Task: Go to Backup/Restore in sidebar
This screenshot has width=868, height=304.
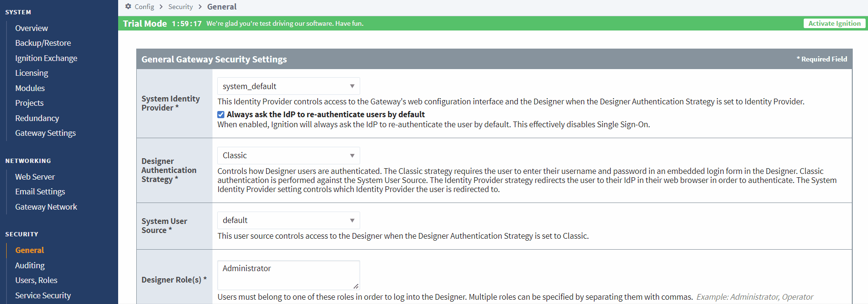Action: [43, 43]
